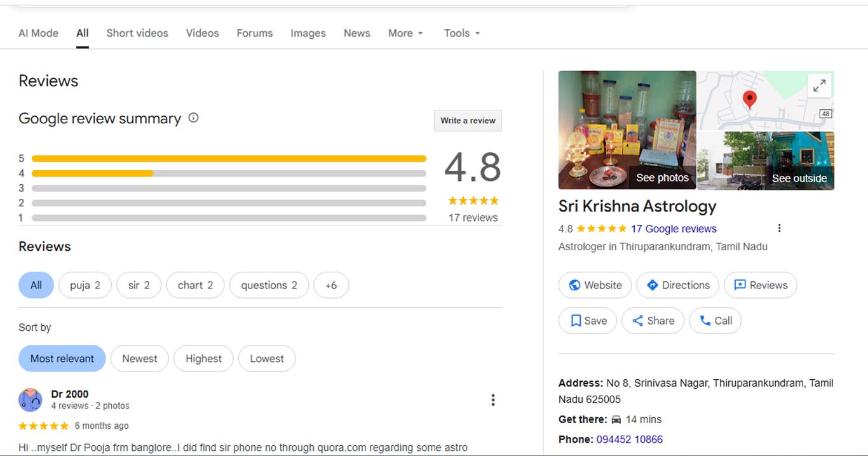Click the red map location pin
This screenshot has height=456, width=868.
(x=750, y=99)
